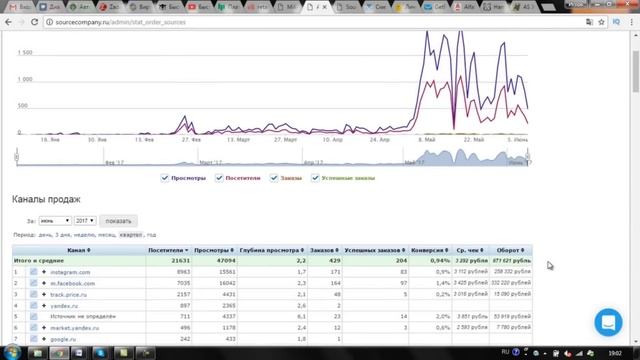The image size is (640, 360).
Task: Click the right handle of chart range navigator
Action: pyautogui.click(x=527, y=157)
